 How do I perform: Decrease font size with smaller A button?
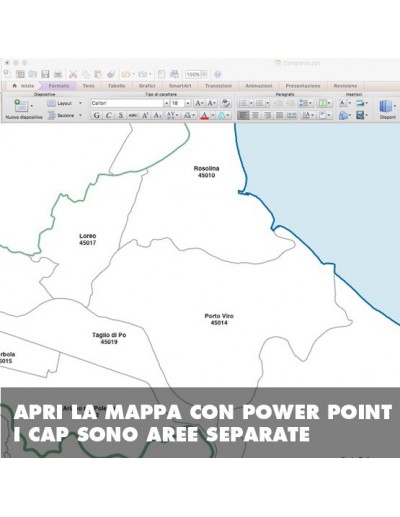point(212,103)
